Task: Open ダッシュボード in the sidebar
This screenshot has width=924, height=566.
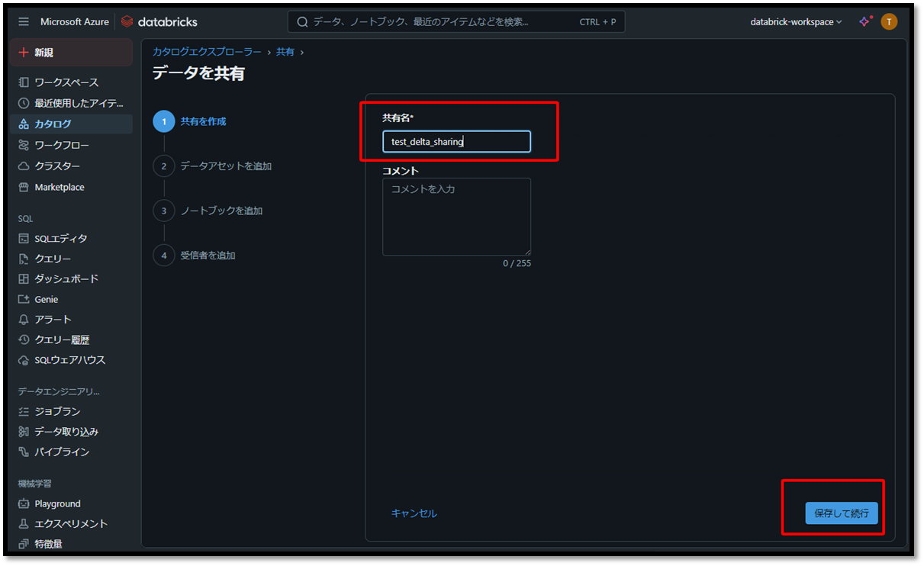Action: click(72, 279)
